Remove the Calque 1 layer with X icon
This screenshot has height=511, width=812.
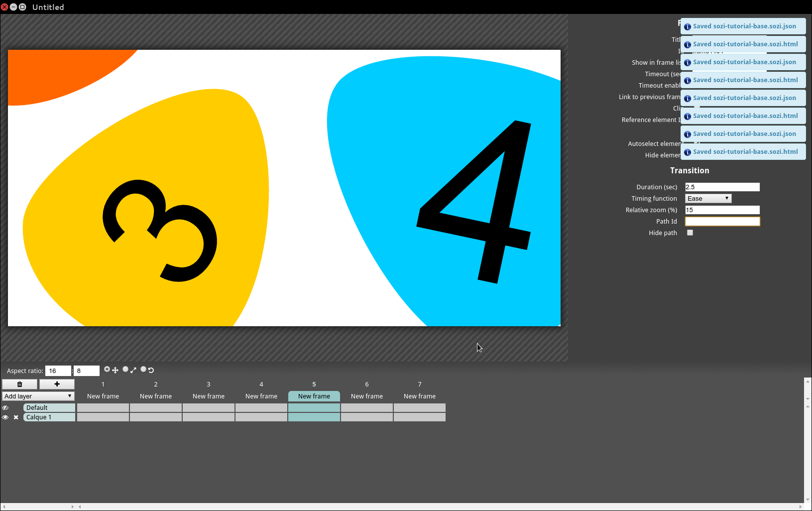pos(16,417)
